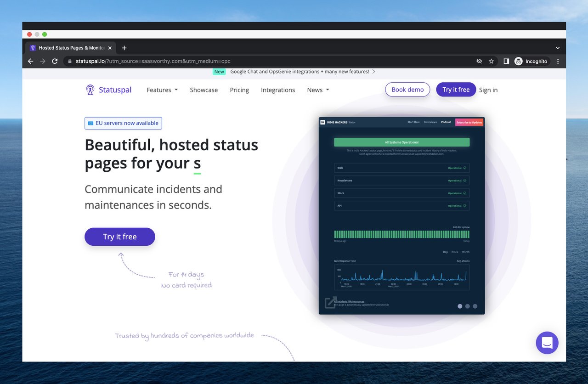Bookmark page with star icon
Screen dimensions: 588x384
point(491,61)
